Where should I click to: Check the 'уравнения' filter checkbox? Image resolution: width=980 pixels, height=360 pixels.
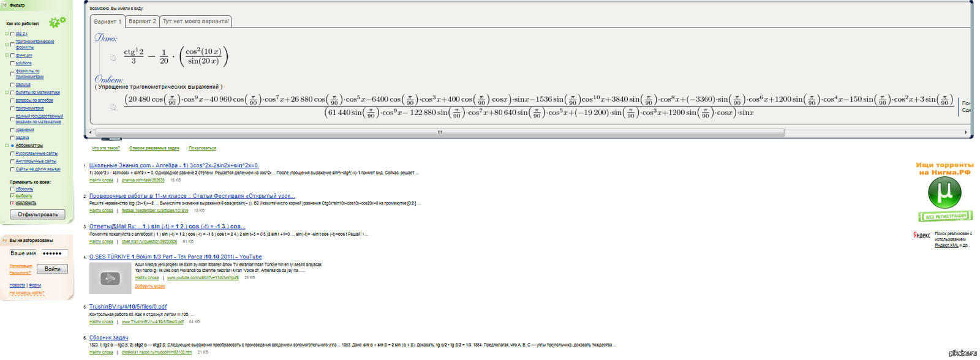[x=12, y=130]
